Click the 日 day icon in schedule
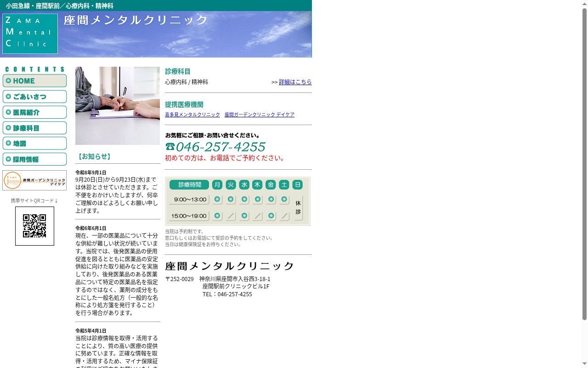Image resolution: width=588 pixels, height=368 pixels. click(x=298, y=184)
